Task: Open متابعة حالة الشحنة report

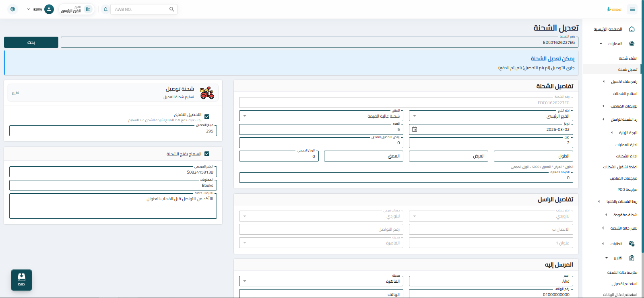Action: pyautogui.click(x=622, y=273)
